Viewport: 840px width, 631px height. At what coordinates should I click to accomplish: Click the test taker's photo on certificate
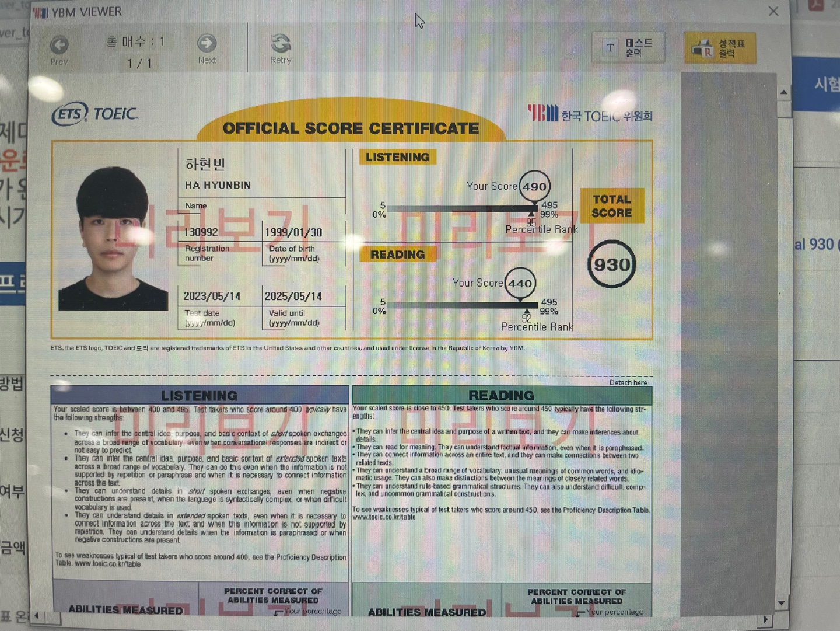(x=113, y=239)
